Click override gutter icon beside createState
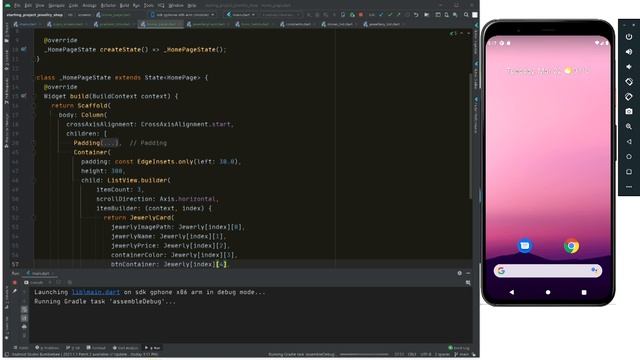 [x=24, y=49]
